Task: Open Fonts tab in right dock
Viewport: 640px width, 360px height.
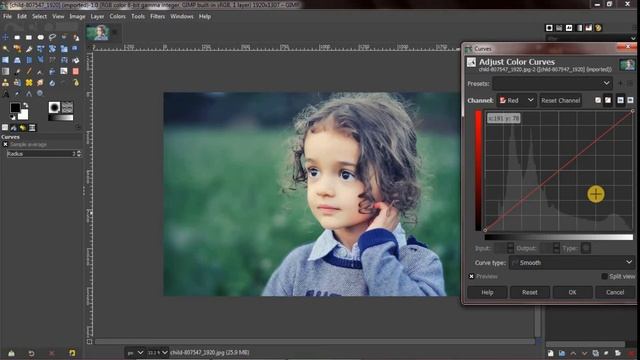Action: [569, 28]
